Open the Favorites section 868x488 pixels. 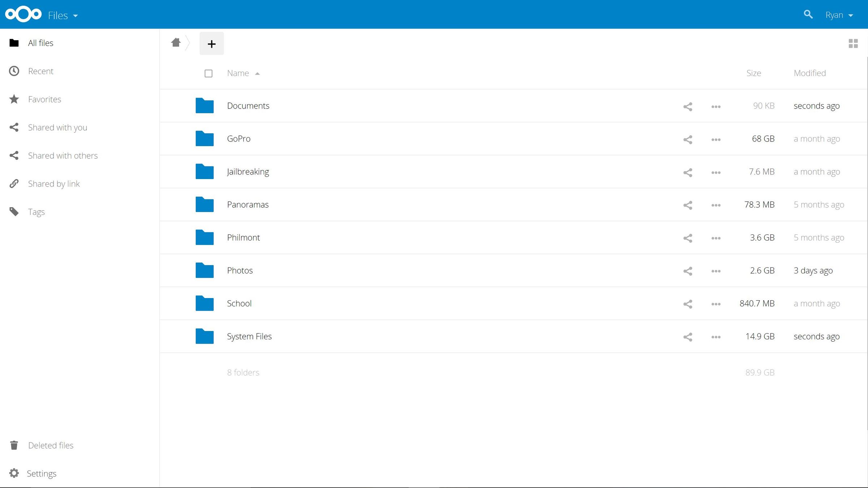[44, 99]
